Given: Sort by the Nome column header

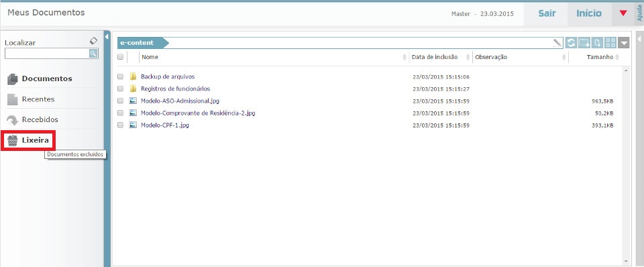Looking at the screenshot, I should click(150, 57).
